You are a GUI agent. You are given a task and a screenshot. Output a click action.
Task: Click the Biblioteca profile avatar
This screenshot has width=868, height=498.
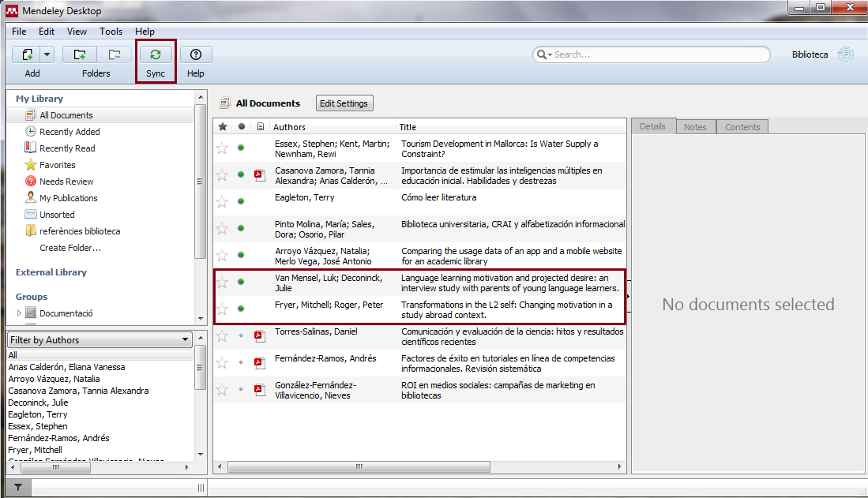845,54
